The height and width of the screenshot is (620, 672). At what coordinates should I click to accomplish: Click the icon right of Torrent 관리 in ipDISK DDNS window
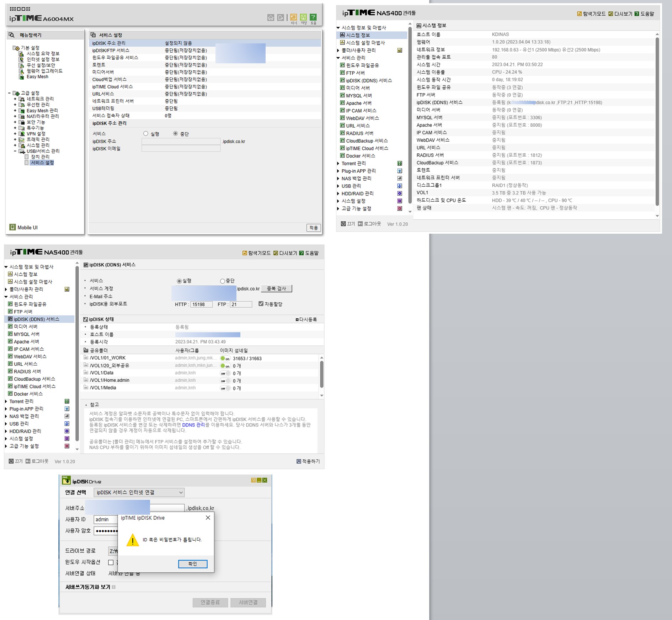67,402
